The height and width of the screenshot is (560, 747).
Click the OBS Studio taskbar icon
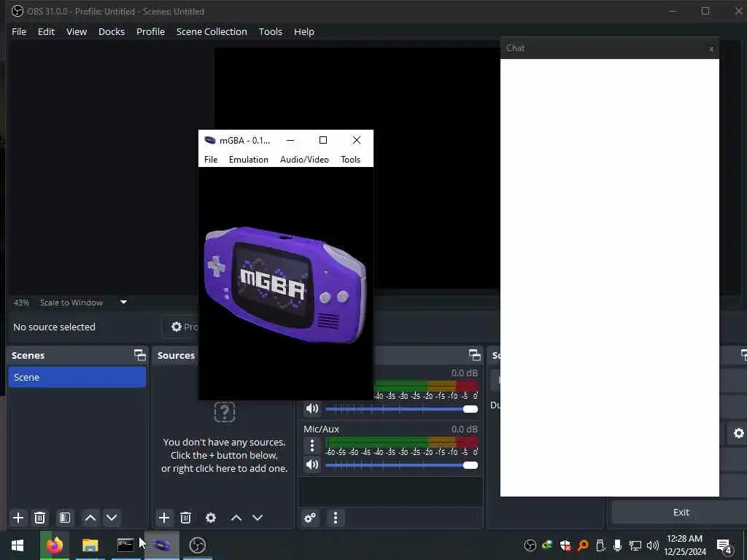tap(197, 545)
